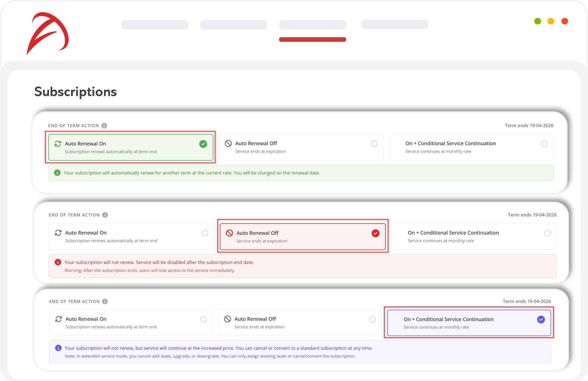The image size is (588, 381).
Task: Click 'Service continues at monthly rate' in third card
Action: pyautogui.click(x=436, y=327)
